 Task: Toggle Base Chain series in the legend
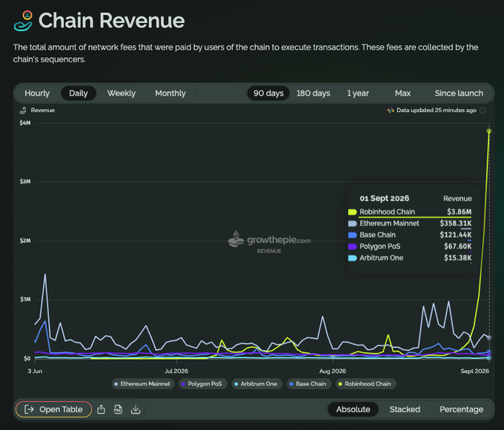(x=308, y=384)
